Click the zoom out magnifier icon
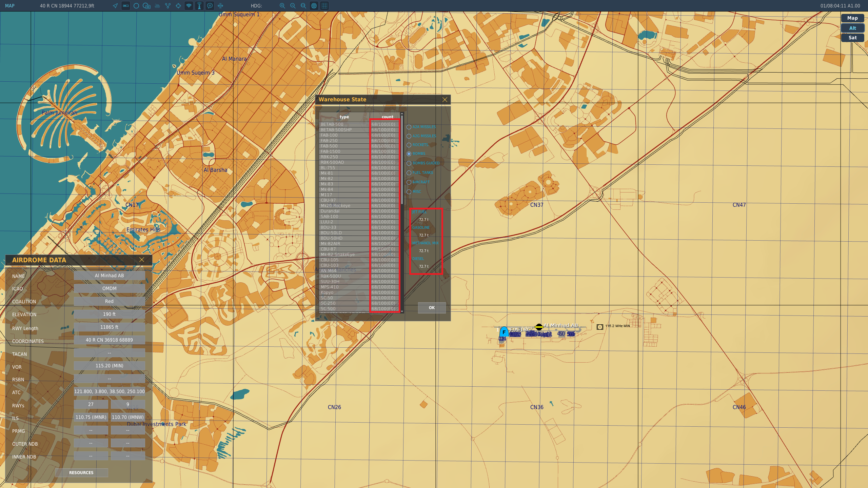Viewport: 868px width, 488px height. tap(293, 6)
